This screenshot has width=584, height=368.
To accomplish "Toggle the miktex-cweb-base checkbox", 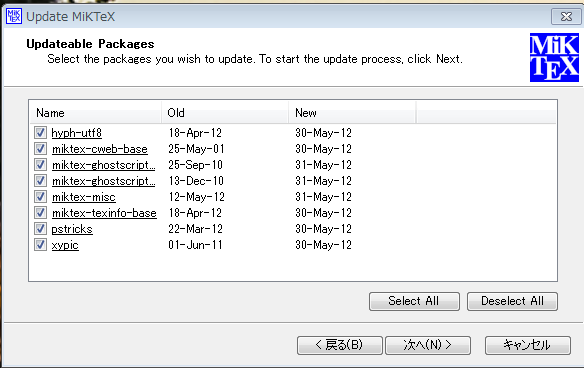I will click(x=40, y=149).
